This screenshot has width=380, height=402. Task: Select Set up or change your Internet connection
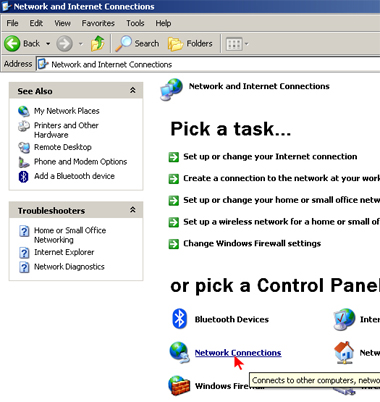click(270, 157)
